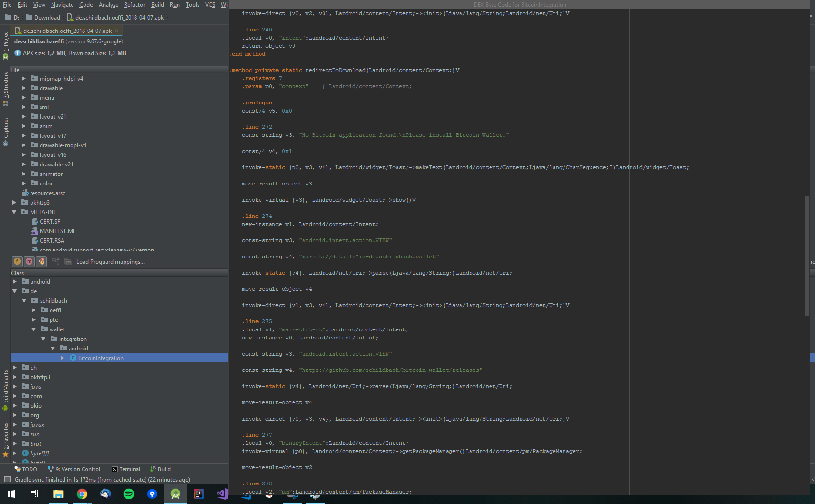Click Load Proguard mappings button

(110, 262)
